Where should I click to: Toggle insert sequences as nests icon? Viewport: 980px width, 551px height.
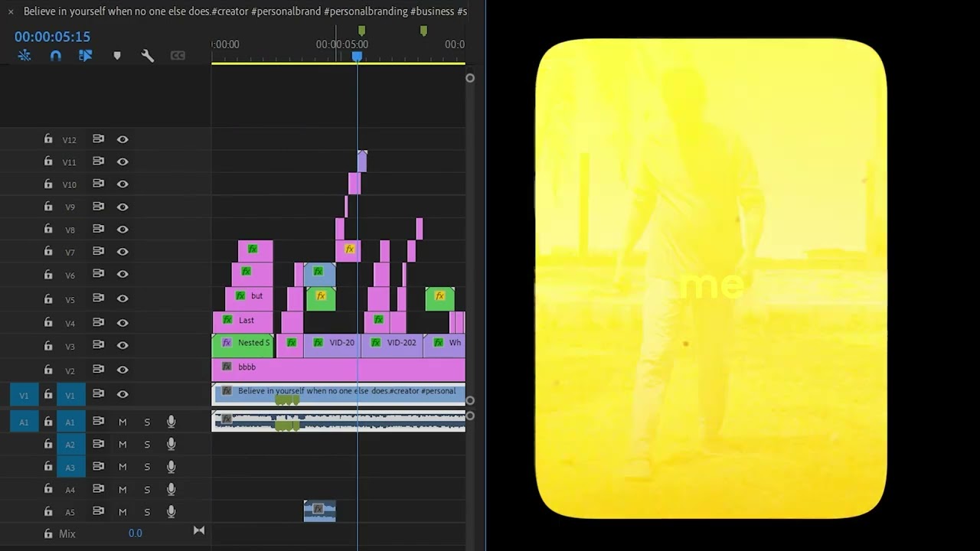click(x=24, y=56)
